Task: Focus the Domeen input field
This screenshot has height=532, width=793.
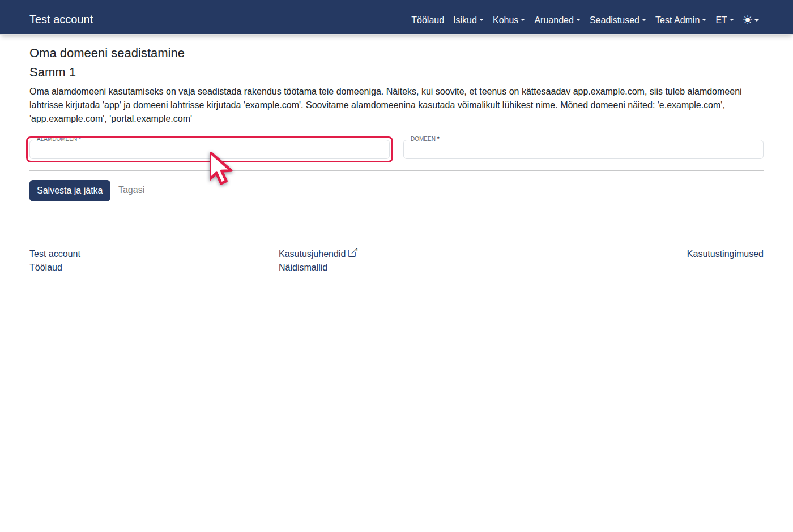Action: pyautogui.click(x=583, y=149)
